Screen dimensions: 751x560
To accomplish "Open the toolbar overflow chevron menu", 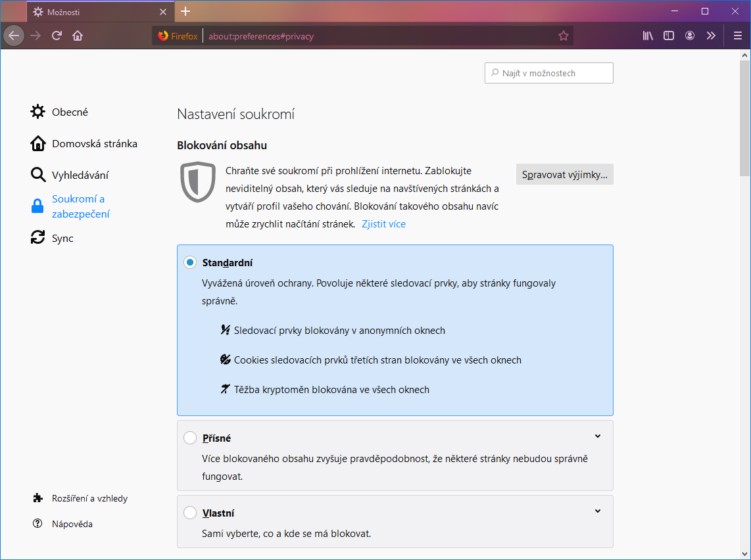I will coord(711,35).
